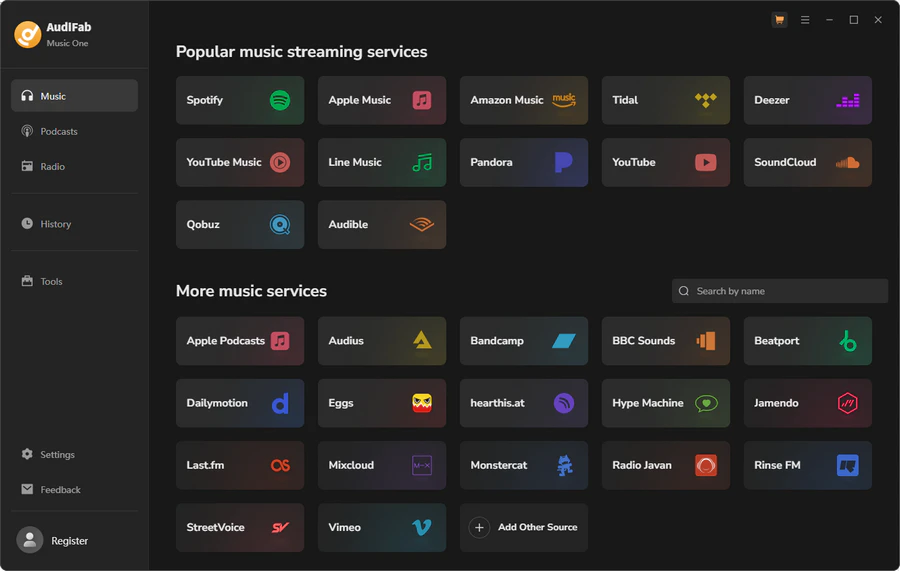Select Apple Podcasts under More music services
This screenshot has width=900, height=571.
click(x=240, y=341)
